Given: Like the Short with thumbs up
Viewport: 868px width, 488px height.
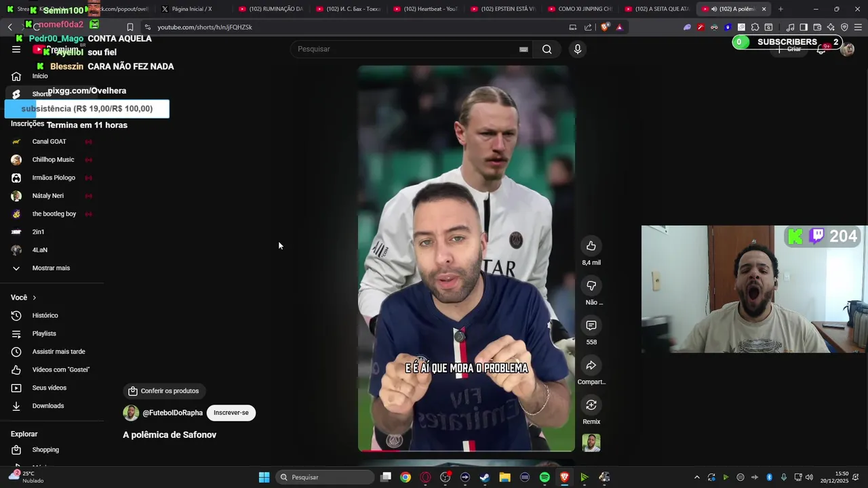Looking at the screenshot, I should coord(591,246).
